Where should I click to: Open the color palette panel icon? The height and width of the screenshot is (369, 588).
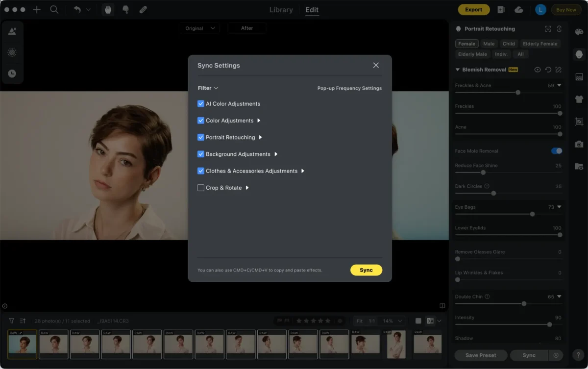pos(579,32)
